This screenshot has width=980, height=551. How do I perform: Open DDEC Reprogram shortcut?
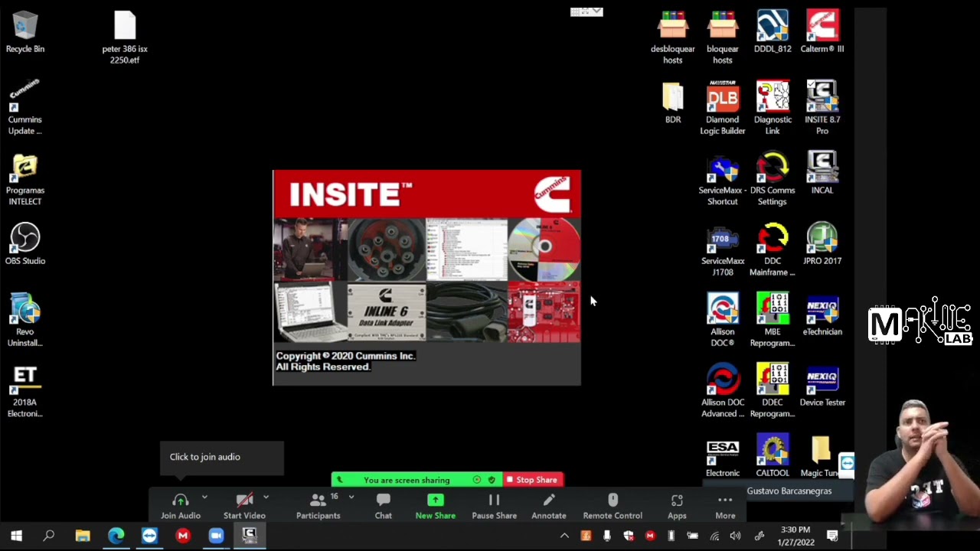[773, 391]
